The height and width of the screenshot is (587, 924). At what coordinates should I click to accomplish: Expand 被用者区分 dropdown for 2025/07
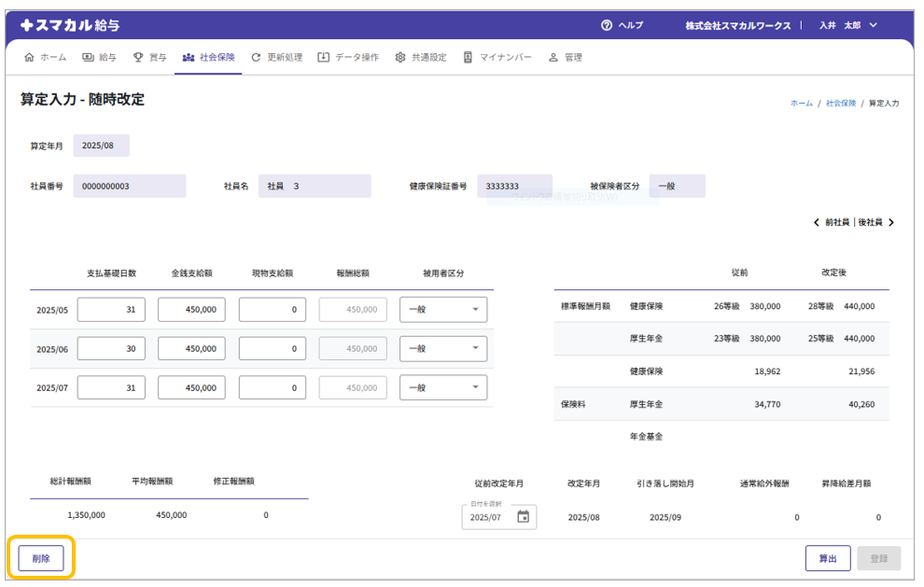point(443,387)
